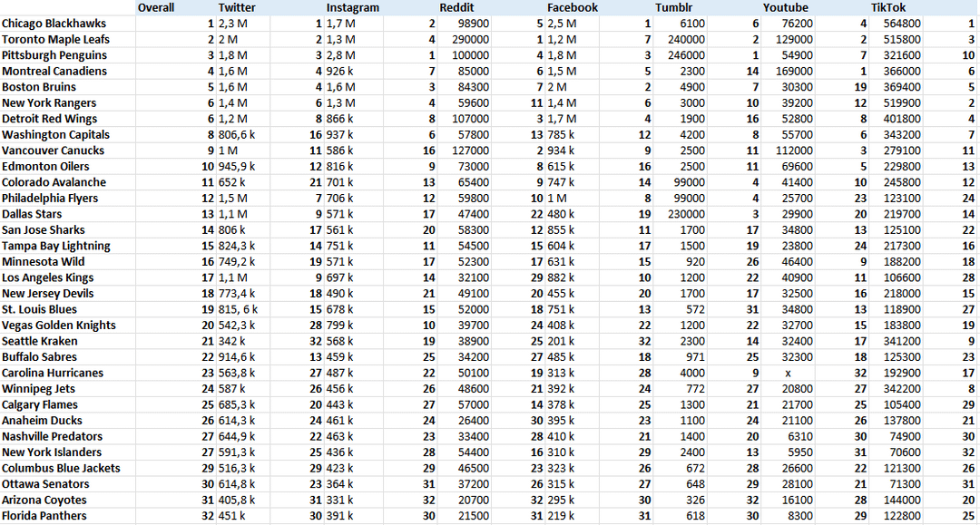Select Montreal Canadiens' Youtube value 169000
The height and width of the screenshot is (525, 980).
(794, 72)
